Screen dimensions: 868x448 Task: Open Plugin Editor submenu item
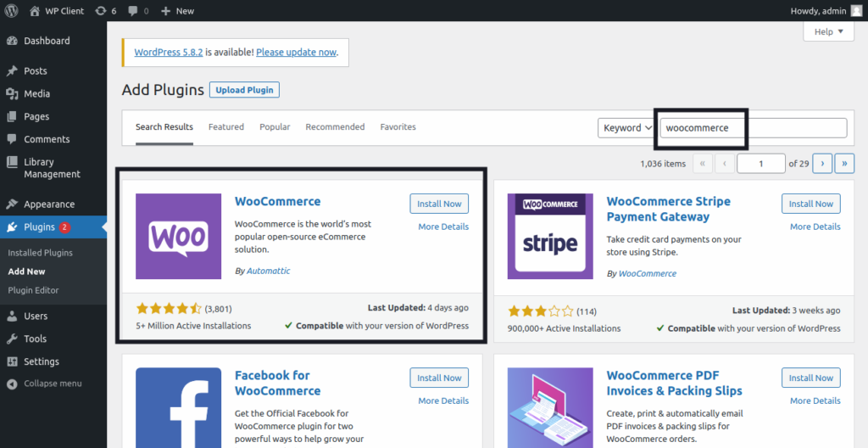coord(33,290)
